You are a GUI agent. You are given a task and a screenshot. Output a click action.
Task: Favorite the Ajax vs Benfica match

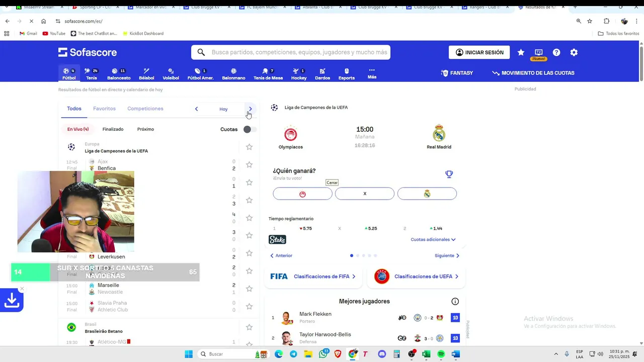[249, 165]
